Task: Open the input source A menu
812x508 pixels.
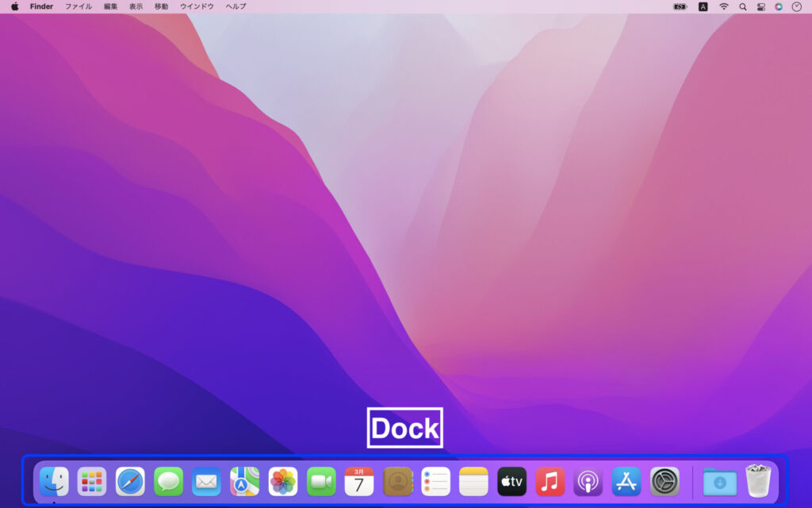Action: tap(703, 6)
